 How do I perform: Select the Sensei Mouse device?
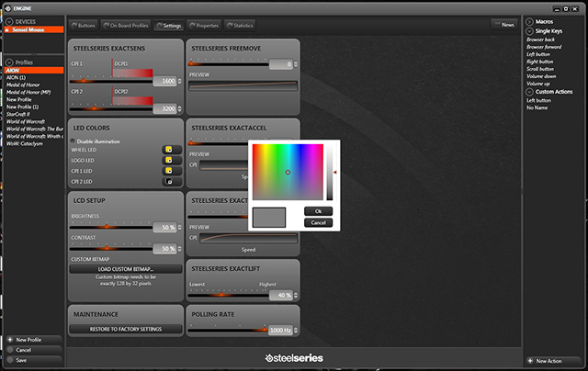34,29
